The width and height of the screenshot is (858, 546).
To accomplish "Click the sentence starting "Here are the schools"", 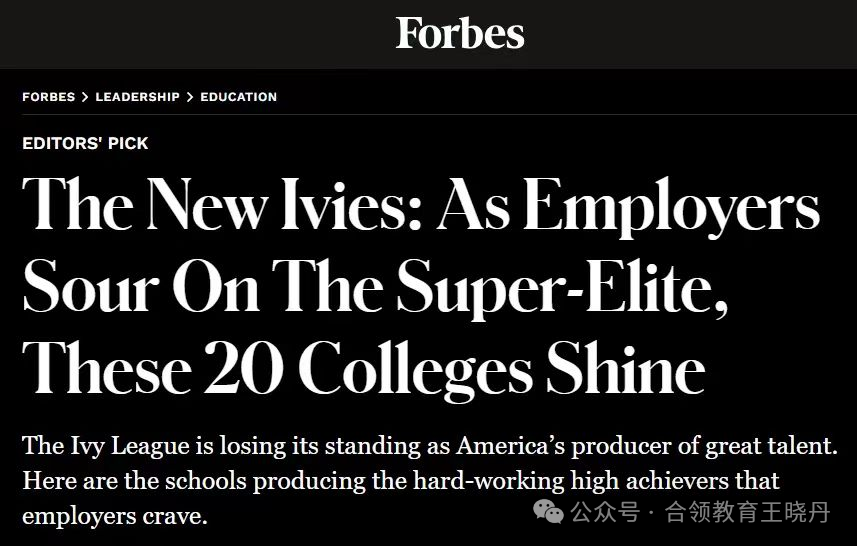I will (401, 481).
